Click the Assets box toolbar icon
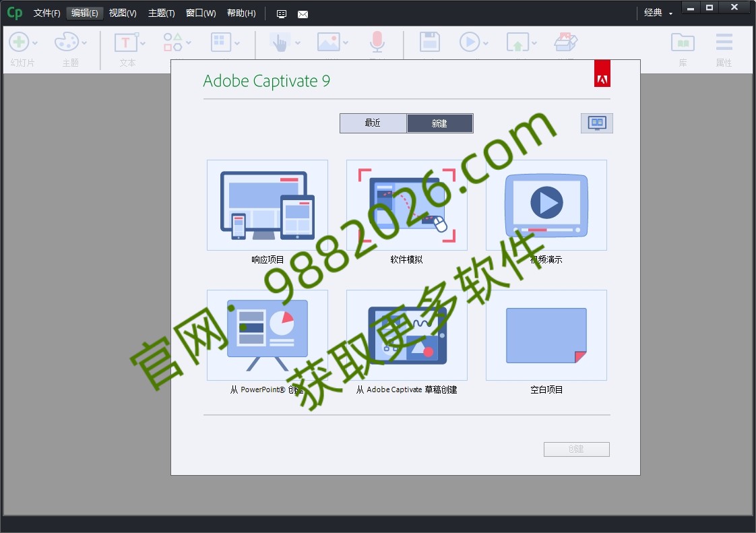The height and width of the screenshot is (533, 756). click(x=566, y=42)
